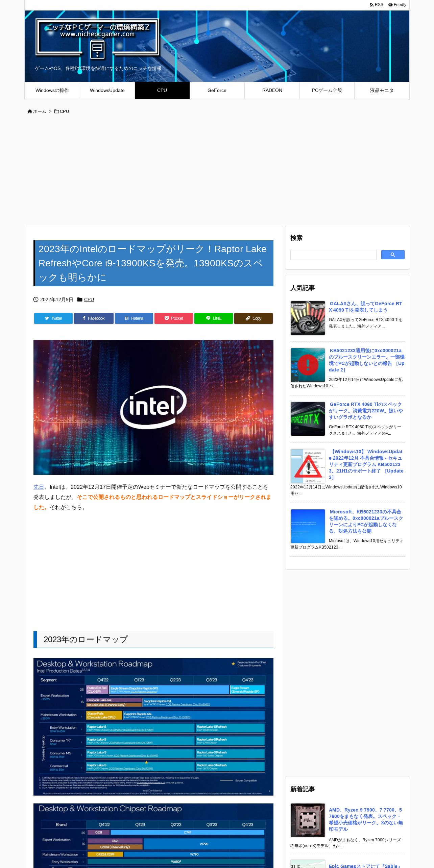Open the RSS feed link
Viewport: 434px width, 868px height.
tap(377, 5)
